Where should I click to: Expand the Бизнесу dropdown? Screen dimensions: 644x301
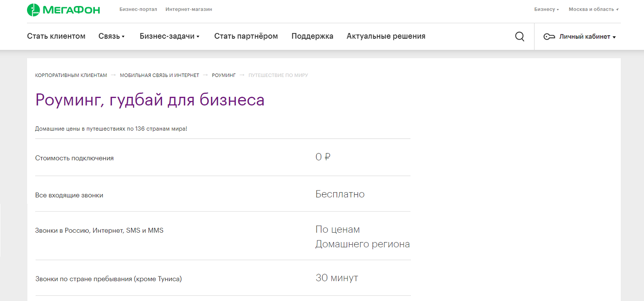click(x=547, y=9)
